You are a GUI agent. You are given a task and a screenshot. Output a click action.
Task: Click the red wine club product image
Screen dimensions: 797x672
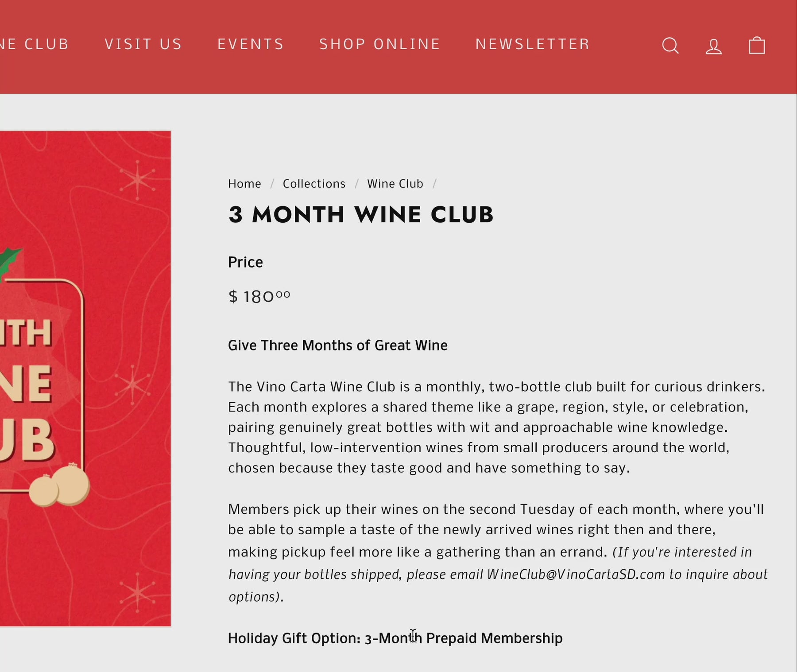pyautogui.click(x=85, y=378)
